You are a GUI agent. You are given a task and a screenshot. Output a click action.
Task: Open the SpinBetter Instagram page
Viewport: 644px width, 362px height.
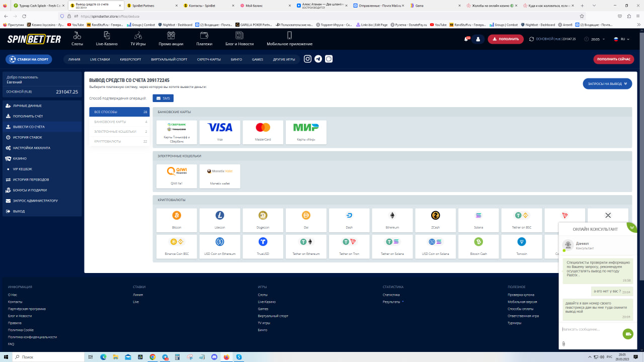[307, 59]
